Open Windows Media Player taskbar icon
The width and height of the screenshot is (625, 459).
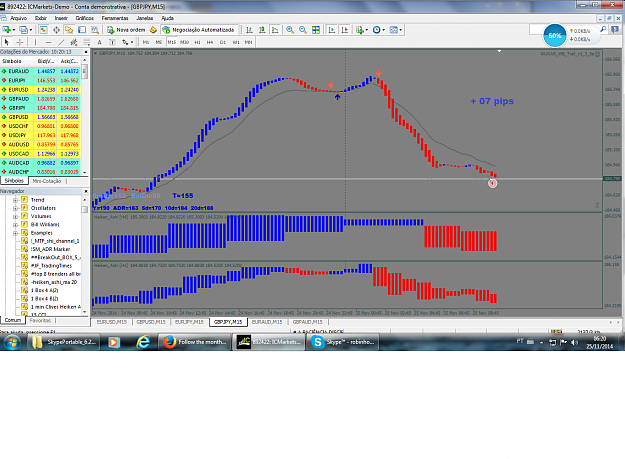(x=114, y=342)
